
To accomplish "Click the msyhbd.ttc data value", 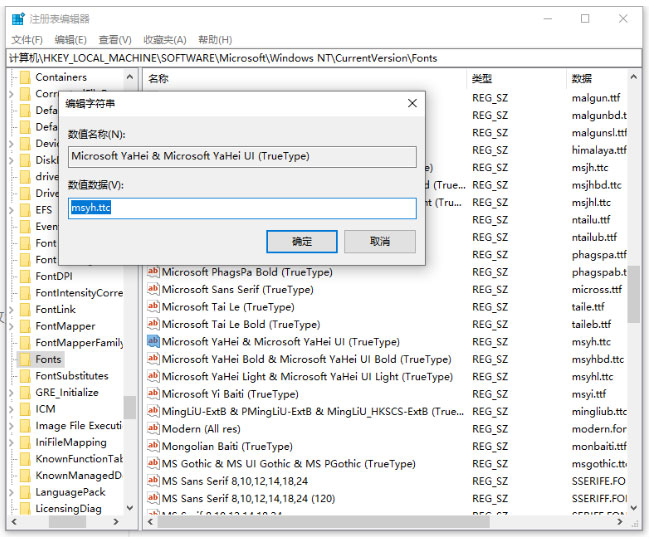I will tap(598, 359).
